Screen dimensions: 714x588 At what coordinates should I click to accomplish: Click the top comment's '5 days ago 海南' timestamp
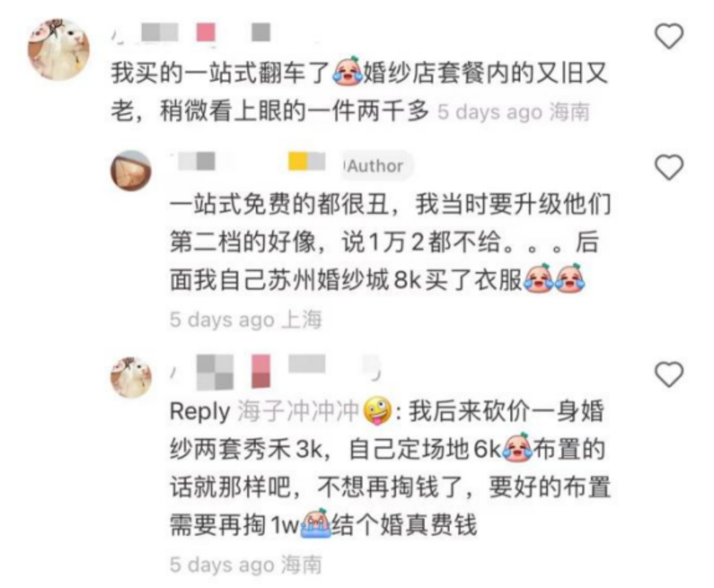click(x=514, y=112)
